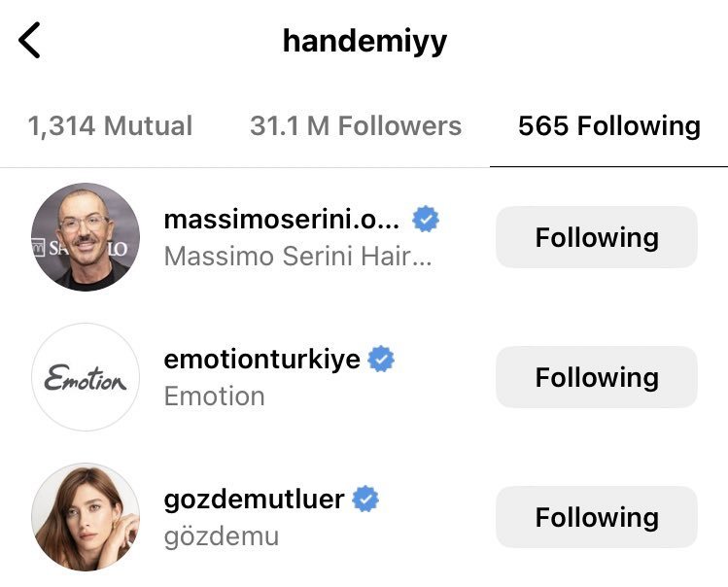This screenshot has width=728, height=587.
Task: Open the emotionturkiye username link
Action: pyautogui.click(x=261, y=359)
